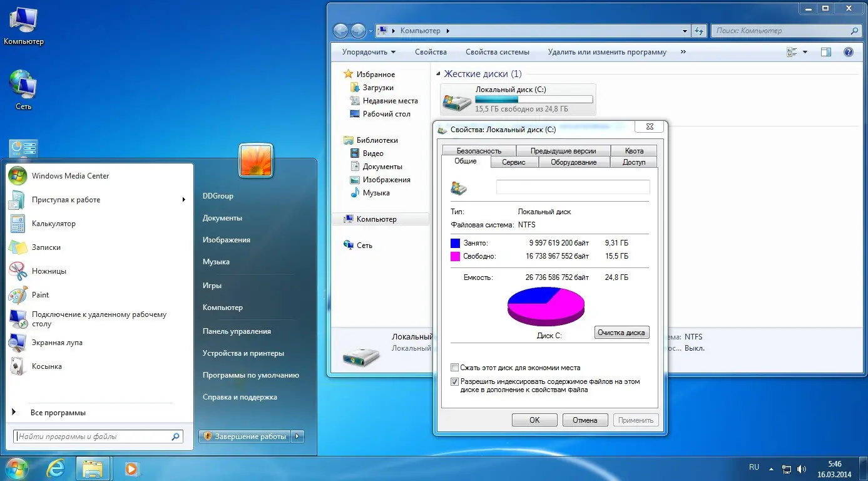This screenshot has width=868, height=481.
Task: Open Explorer help via the question mark icon
Action: point(849,53)
